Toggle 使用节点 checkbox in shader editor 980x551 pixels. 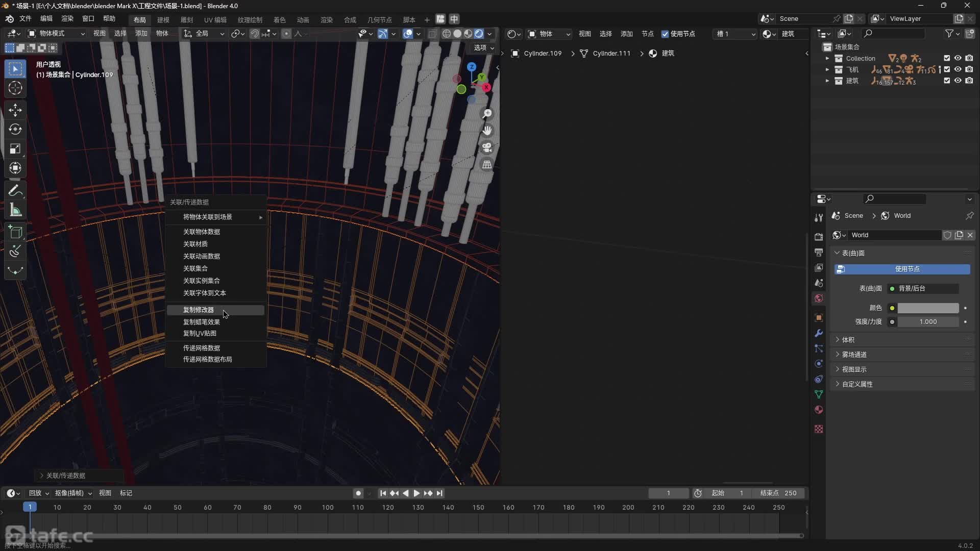pos(665,34)
